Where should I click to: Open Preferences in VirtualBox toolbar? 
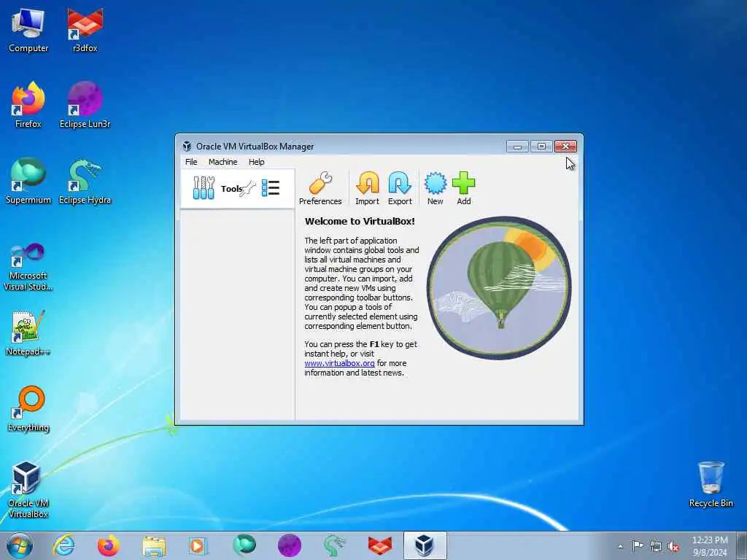tap(320, 189)
